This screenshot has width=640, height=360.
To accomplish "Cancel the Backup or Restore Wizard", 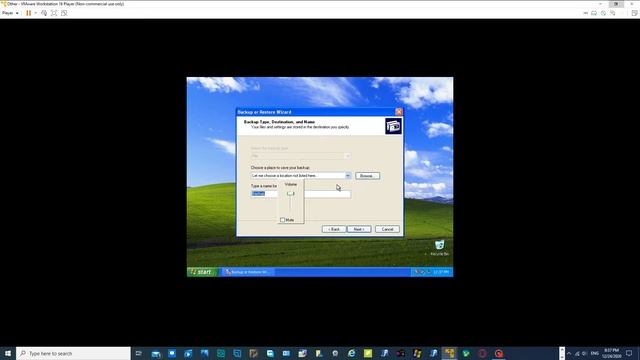I will click(x=387, y=229).
